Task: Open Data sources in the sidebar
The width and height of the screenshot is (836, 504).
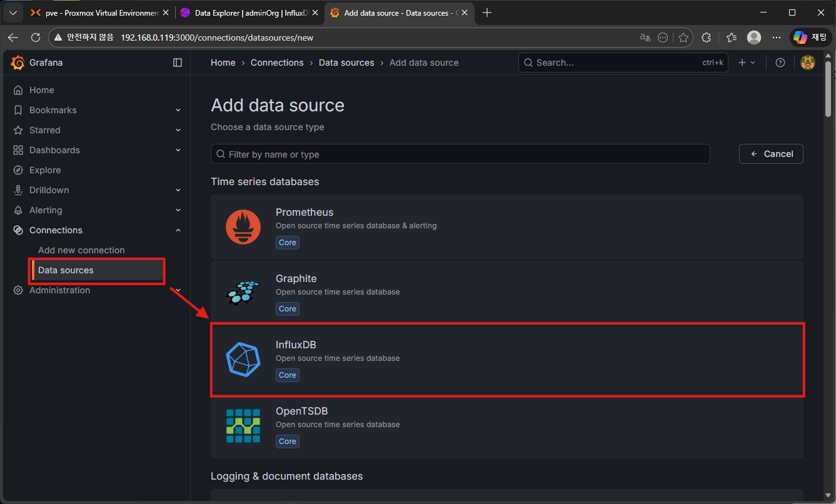Action: point(97,270)
